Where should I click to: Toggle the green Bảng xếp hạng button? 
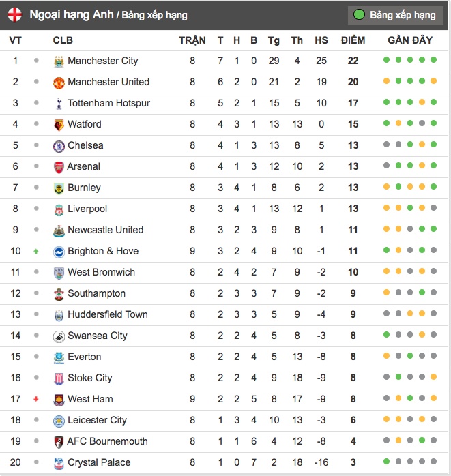point(394,14)
